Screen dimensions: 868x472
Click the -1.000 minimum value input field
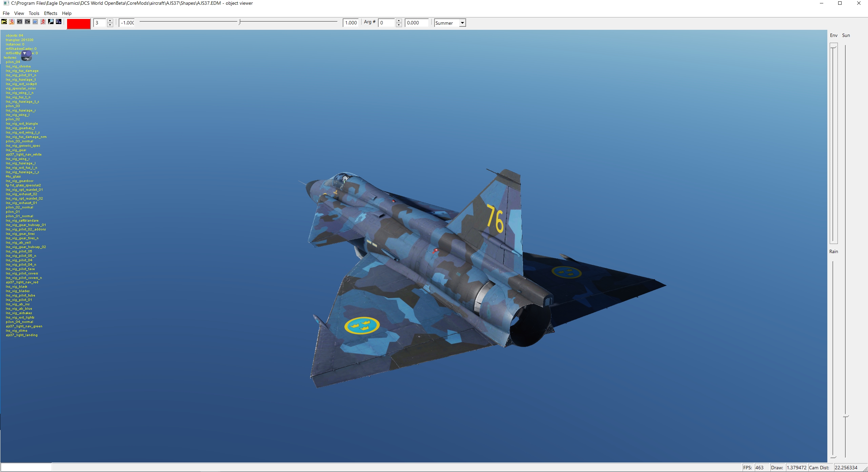pyautogui.click(x=127, y=23)
